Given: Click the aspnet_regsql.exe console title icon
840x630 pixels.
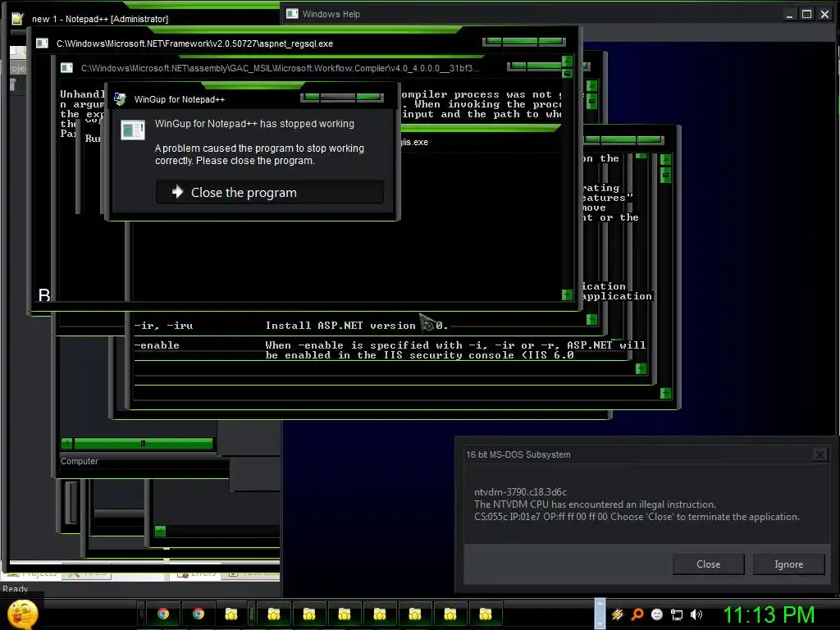Looking at the screenshot, I should coord(42,43).
